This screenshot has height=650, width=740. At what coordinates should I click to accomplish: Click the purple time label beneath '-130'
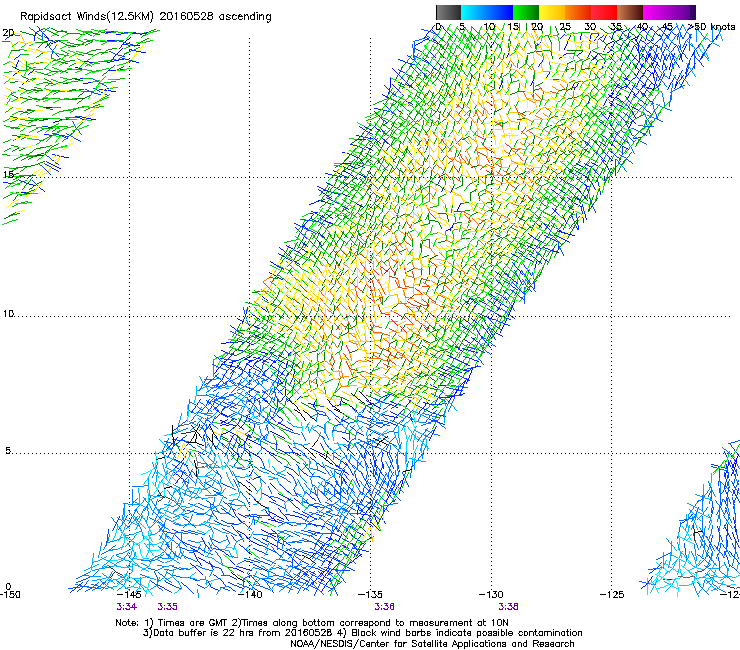point(508,607)
